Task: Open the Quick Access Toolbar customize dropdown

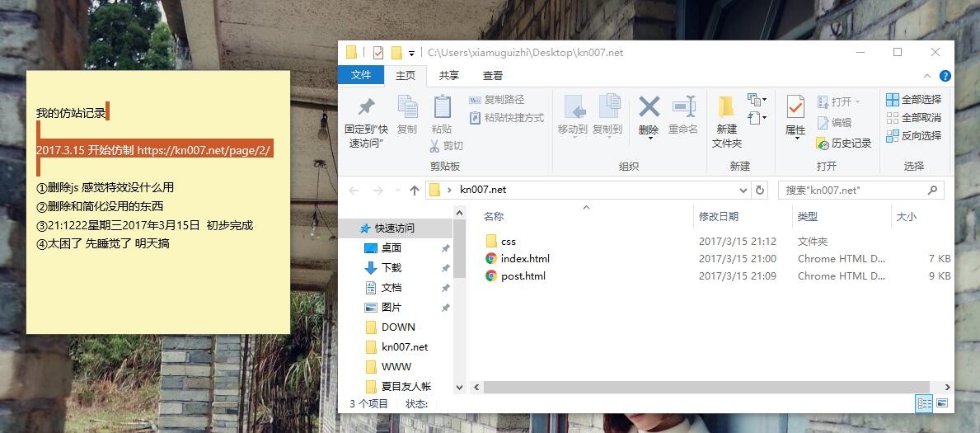Action: point(411,53)
